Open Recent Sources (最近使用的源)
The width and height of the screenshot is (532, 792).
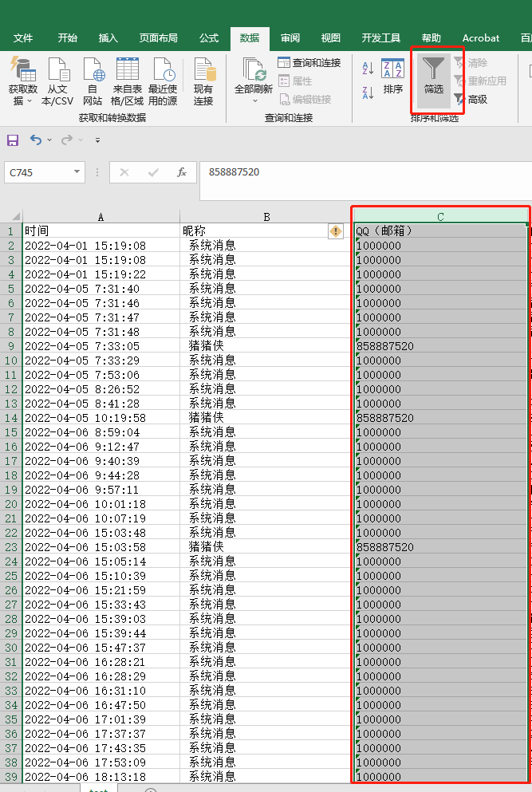(163, 81)
